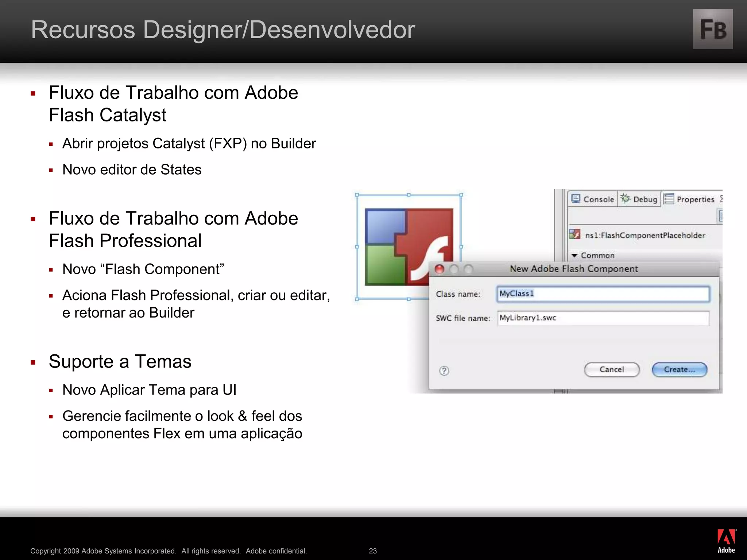Image resolution: width=747 pixels, height=560 pixels.
Task: Click the Properties list icon
Action: point(669,199)
